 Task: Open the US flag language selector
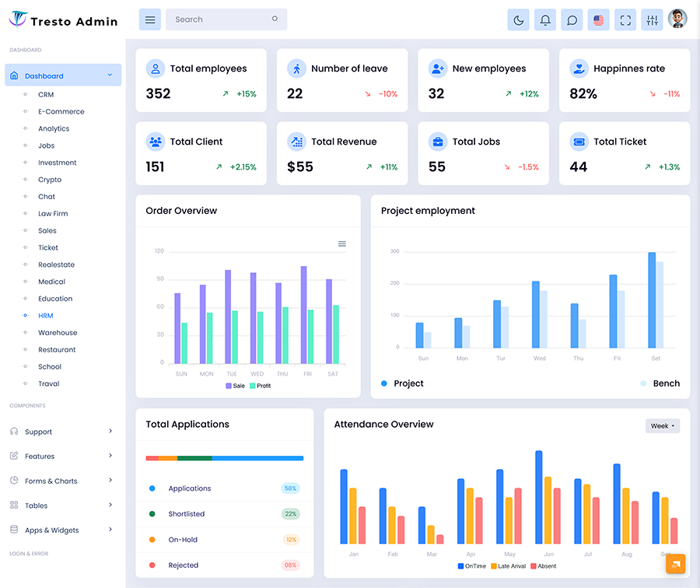pyautogui.click(x=599, y=19)
